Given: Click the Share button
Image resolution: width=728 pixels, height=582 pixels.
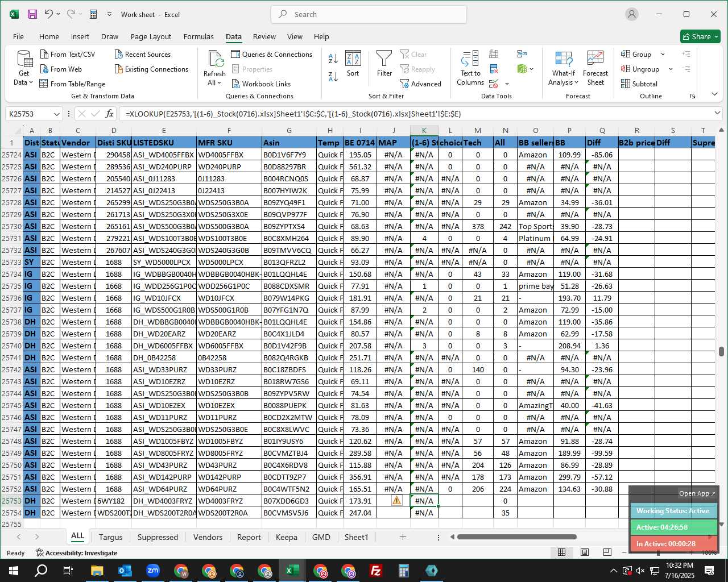Looking at the screenshot, I should tap(701, 36).
